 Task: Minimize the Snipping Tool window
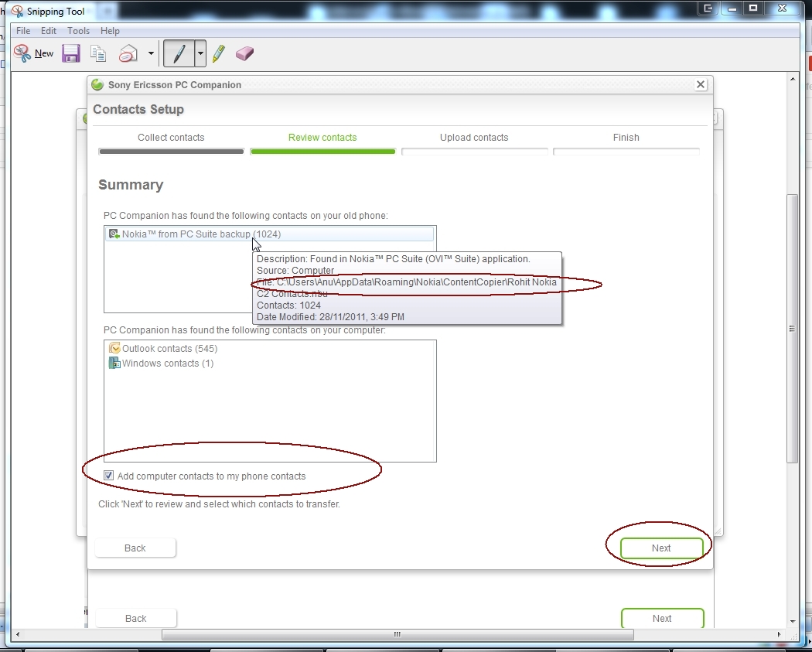coord(732,8)
